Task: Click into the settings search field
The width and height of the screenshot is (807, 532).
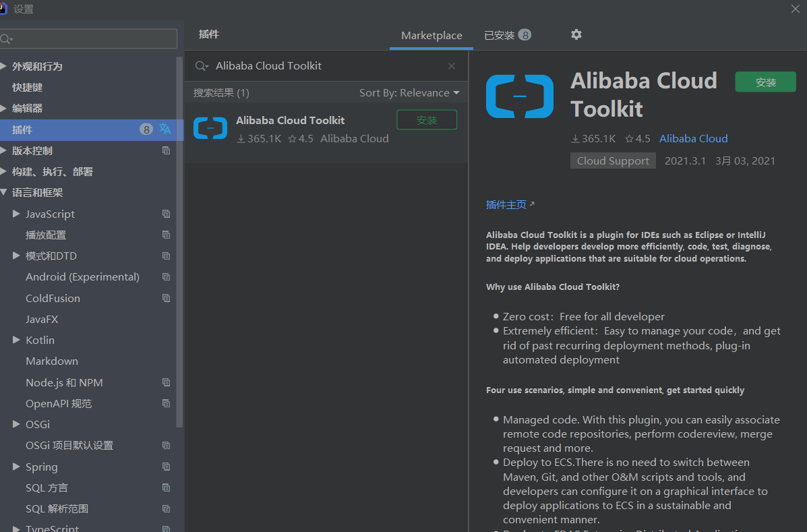Action: 88,38
